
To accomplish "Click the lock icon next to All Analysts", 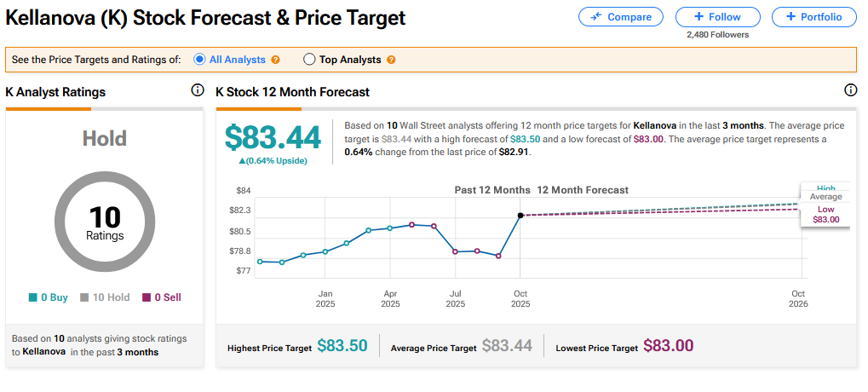I will 275,60.
